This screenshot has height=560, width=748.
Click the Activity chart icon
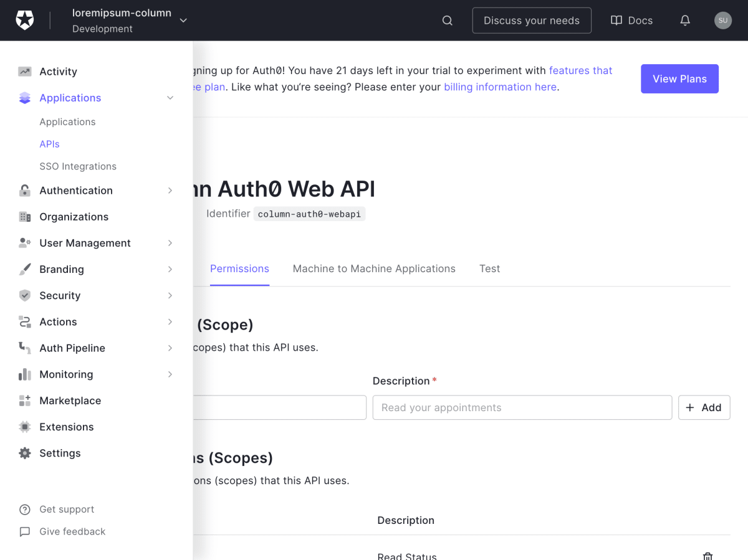click(x=25, y=72)
